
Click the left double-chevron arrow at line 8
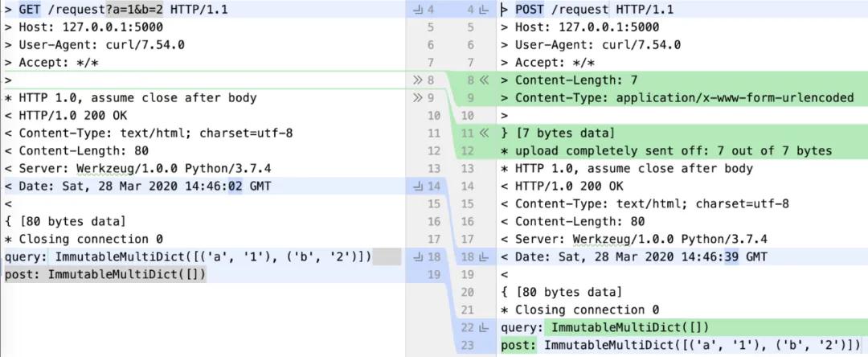(x=418, y=80)
